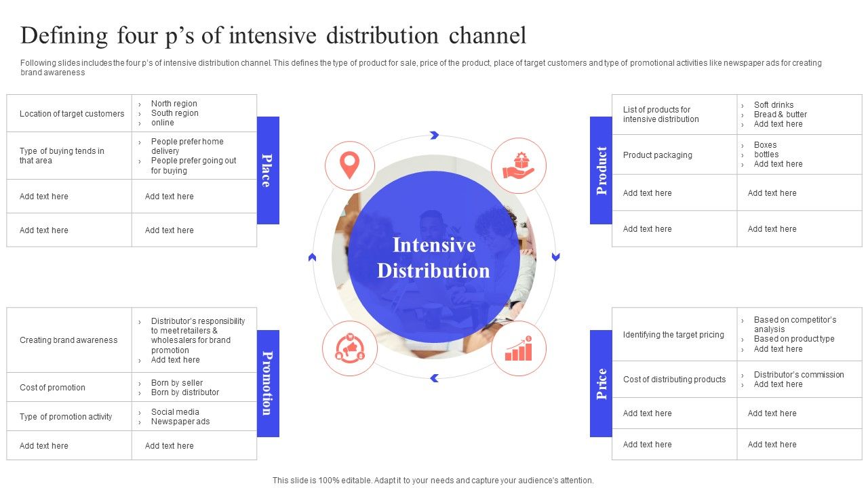Click the 'Boxes' bullet
Image resolution: width=868 pixels, height=488 pixels.
pyautogui.click(x=766, y=145)
